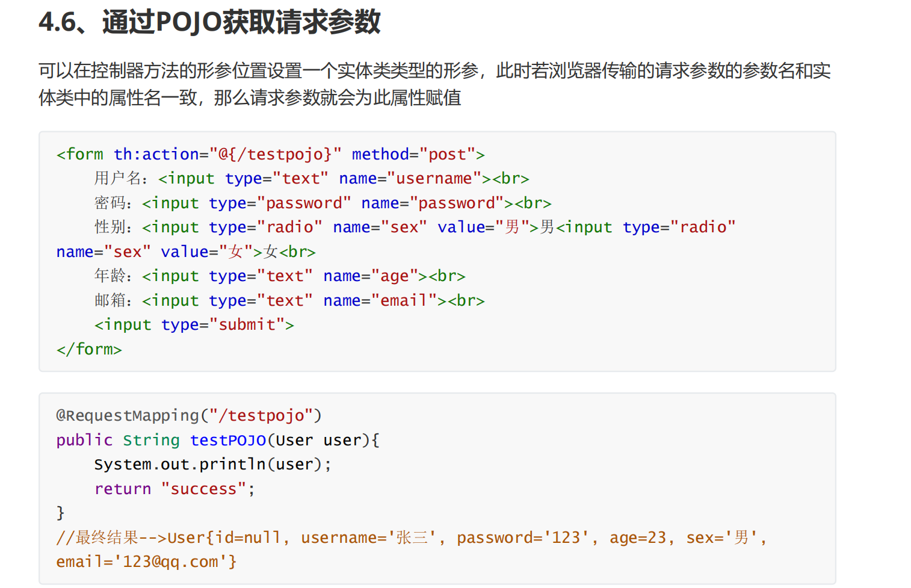This screenshot has height=588, width=911.
Task: Click the String return type keyword
Action: click(x=151, y=441)
